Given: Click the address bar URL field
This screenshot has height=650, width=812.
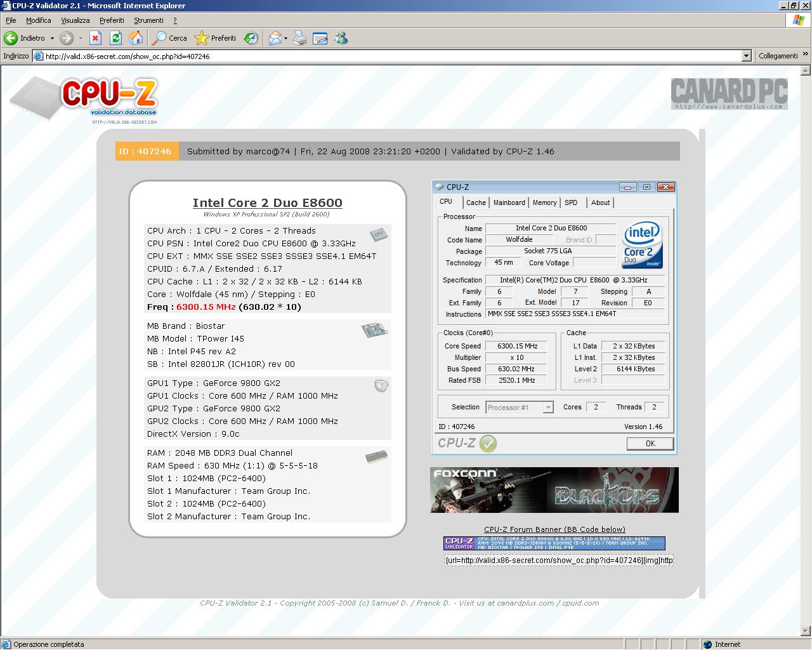Looking at the screenshot, I should coord(387,56).
